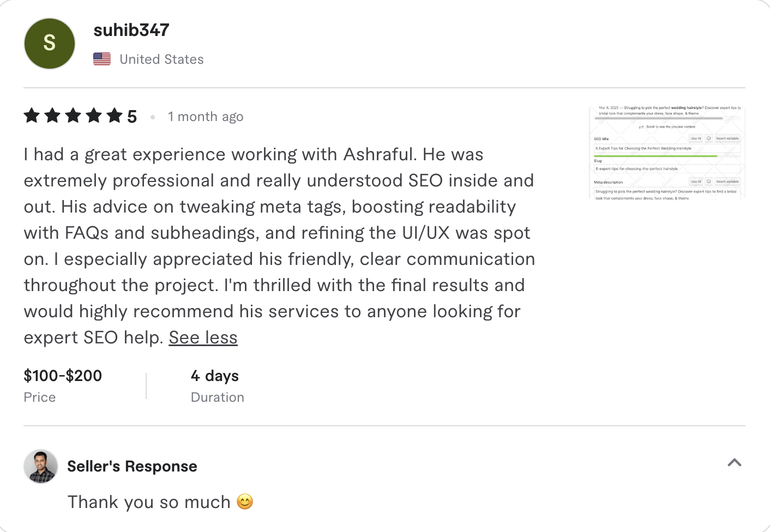
Task: Click the scroll arrows icon in the preview
Action: [641, 127]
